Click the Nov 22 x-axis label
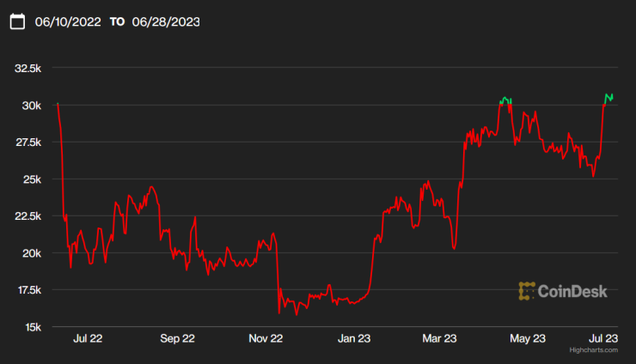This screenshot has width=636, height=364. click(266, 338)
